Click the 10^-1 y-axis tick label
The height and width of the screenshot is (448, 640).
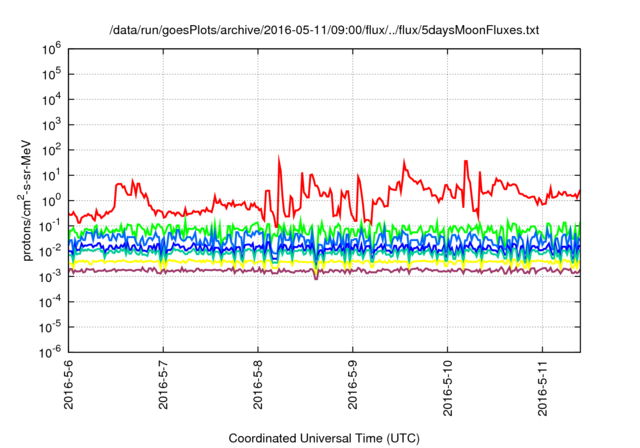[51, 226]
